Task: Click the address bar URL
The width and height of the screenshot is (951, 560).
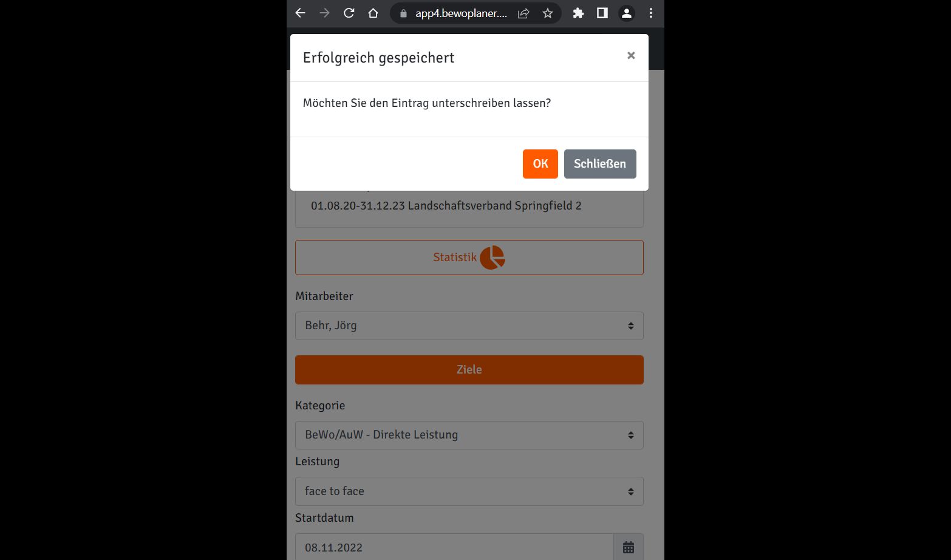Action: tap(461, 13)
